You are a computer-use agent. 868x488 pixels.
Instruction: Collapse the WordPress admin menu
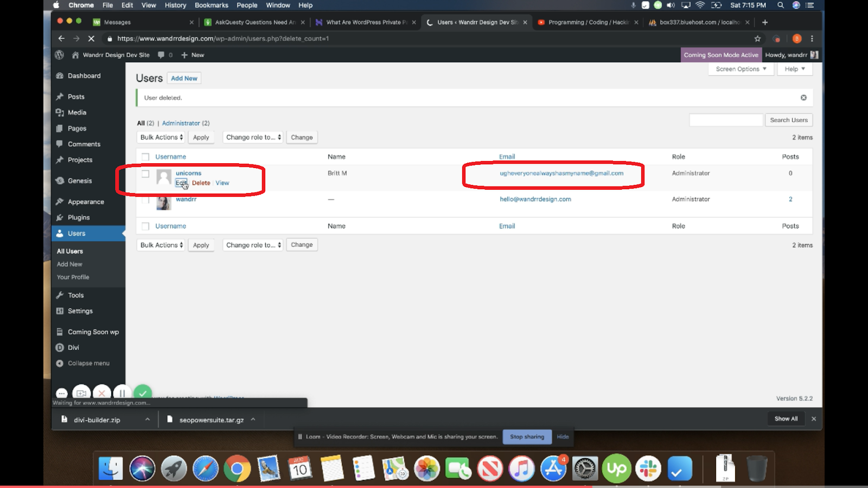[88, 363]
